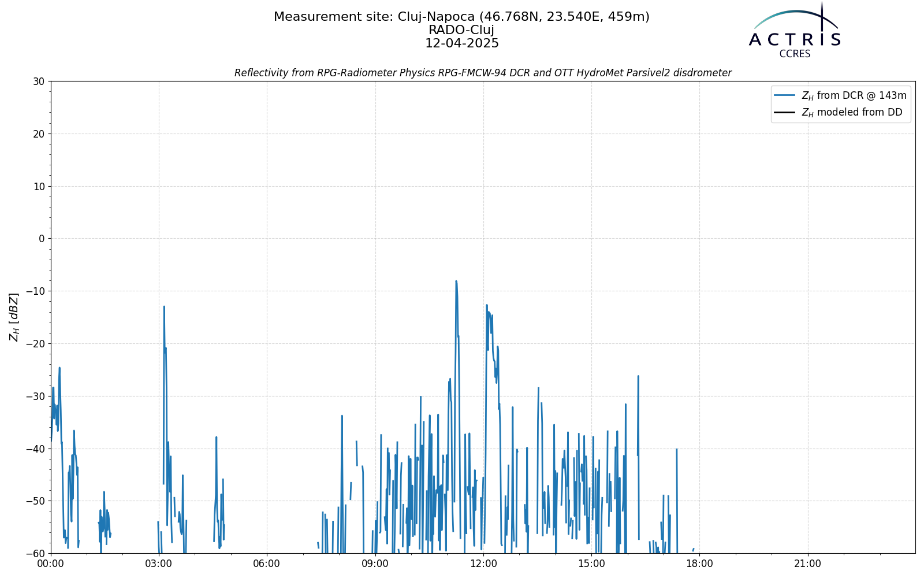This screenshot has height=578, width=924.
Task: Click the measurement site title text
Action: coord(461,17)
